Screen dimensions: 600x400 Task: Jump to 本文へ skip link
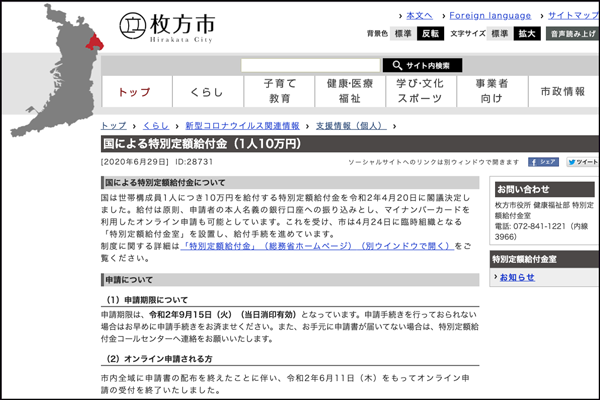[418, 16]
